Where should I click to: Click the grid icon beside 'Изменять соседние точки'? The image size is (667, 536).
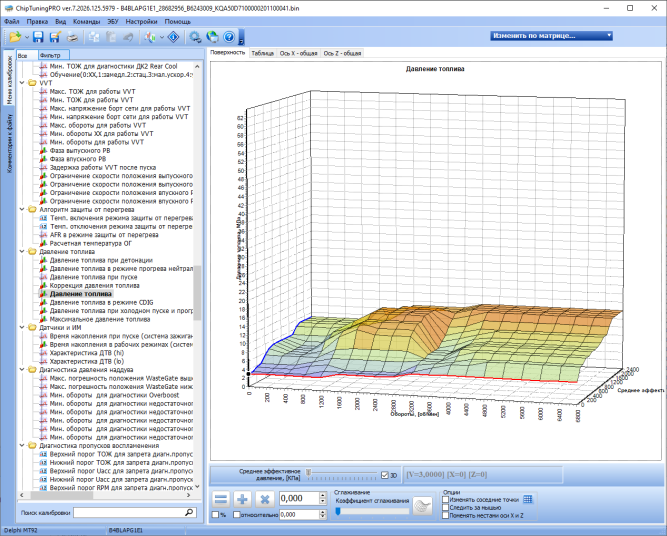point(527,499)
